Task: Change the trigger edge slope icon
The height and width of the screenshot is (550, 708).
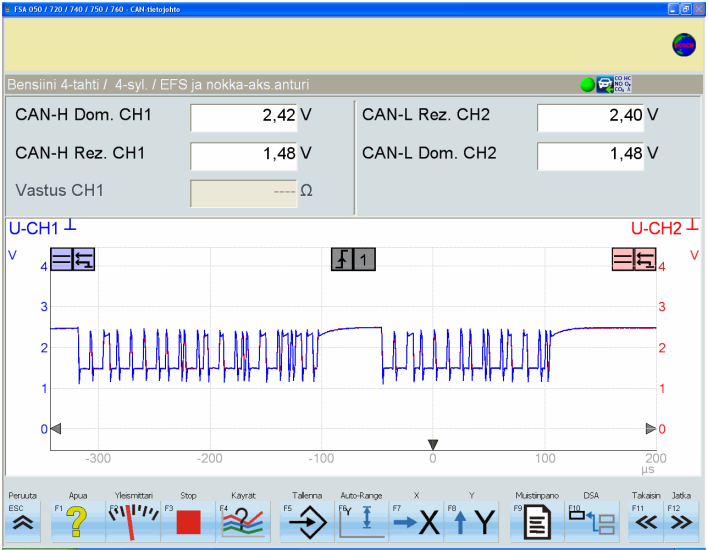Action: click(342, 259)
